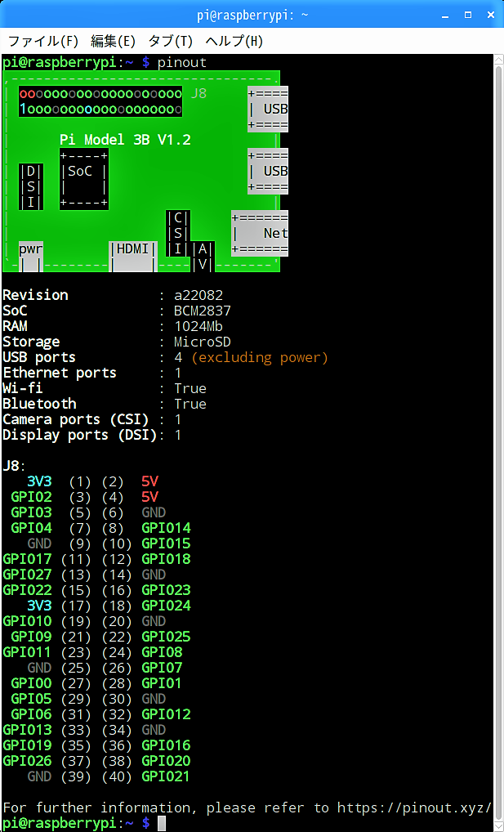This screenshot has width=504, height=832.
Task: Click GPIO2 in pin list
Action: [x=31, y=497]
